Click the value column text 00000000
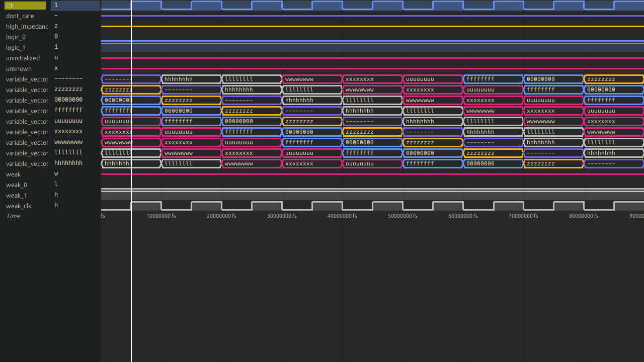The width and height of the screenshot is (644, 362). pyautogui.click(x=68, y=100)
